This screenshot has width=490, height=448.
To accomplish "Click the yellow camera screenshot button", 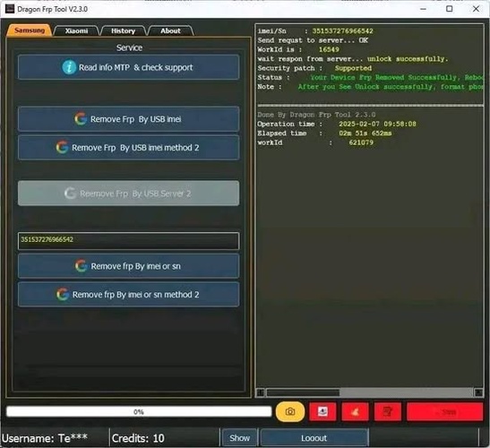I will pos(290,411).
